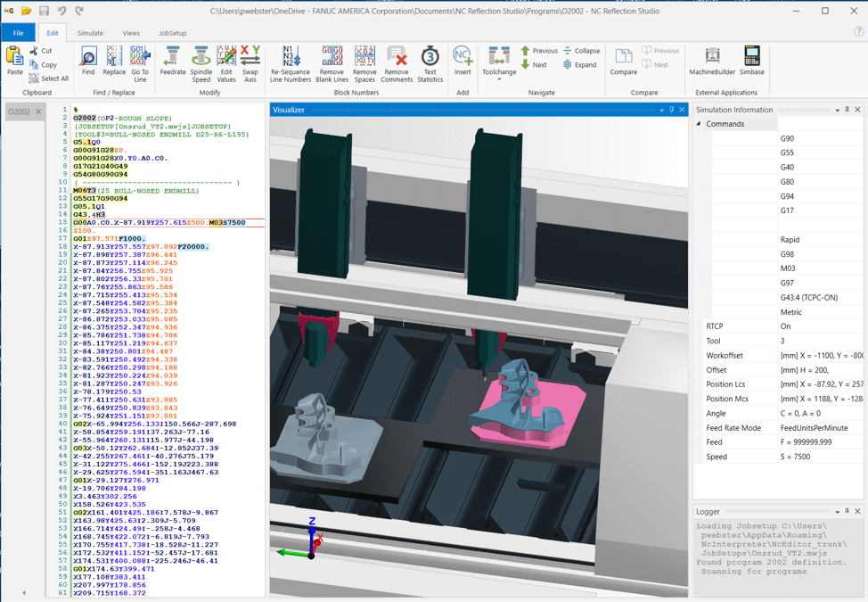Close the O2002 document tab
Screen dimensions: 868x602
[38, 112]
